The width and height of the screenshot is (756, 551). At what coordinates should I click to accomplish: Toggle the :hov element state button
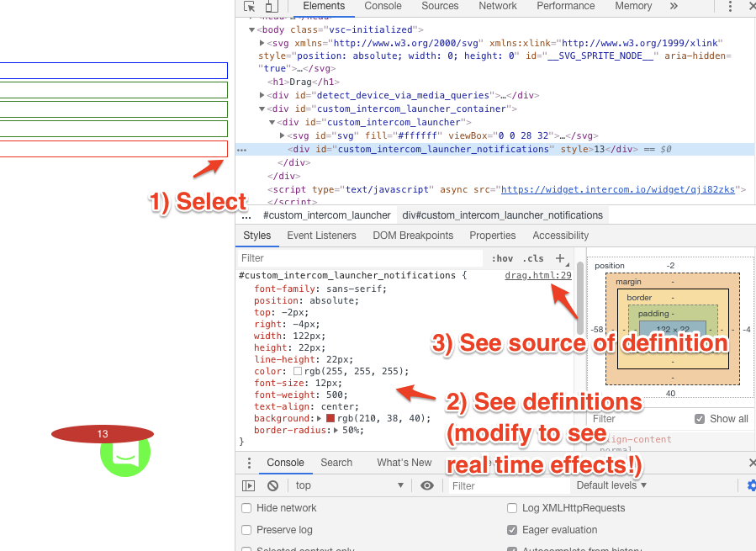coord(502,258)
